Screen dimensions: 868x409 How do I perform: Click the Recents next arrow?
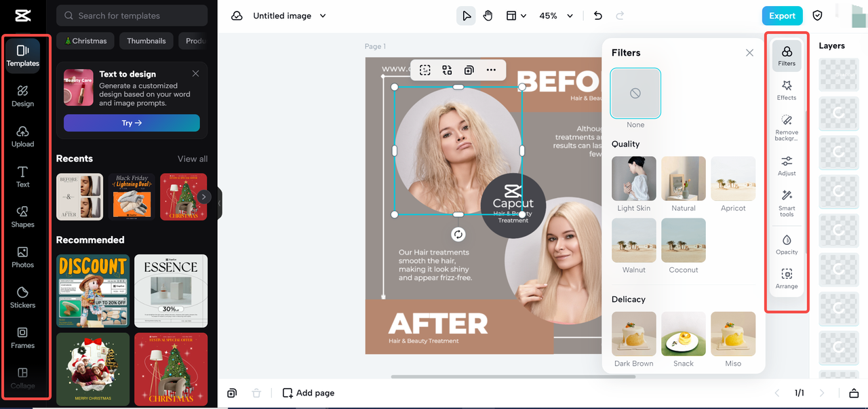(203, 197)
